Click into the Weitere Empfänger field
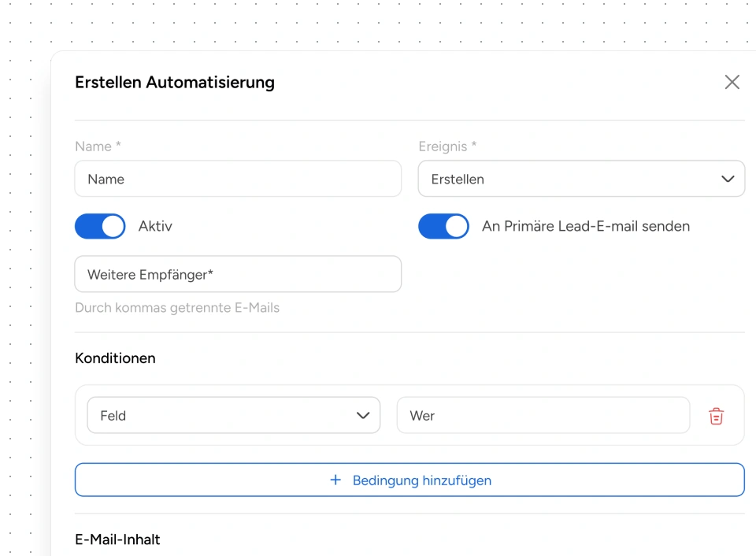 [237, 274]
